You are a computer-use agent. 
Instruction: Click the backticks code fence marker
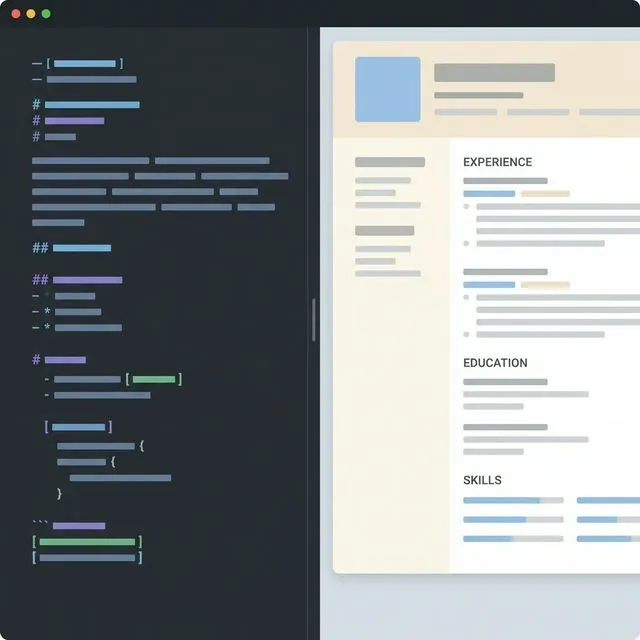coord(40,524)
